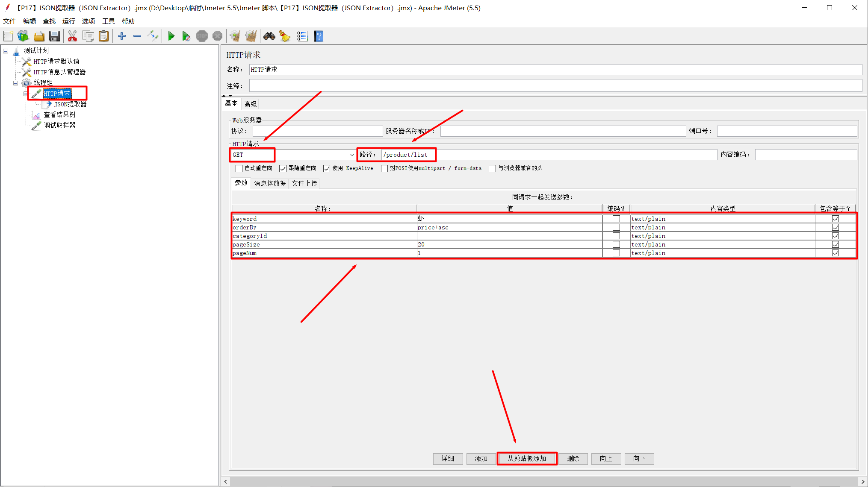This screenshot has width=868, height=487.
Task: Click the Paste clipboard icon
Action: [103, 36]
